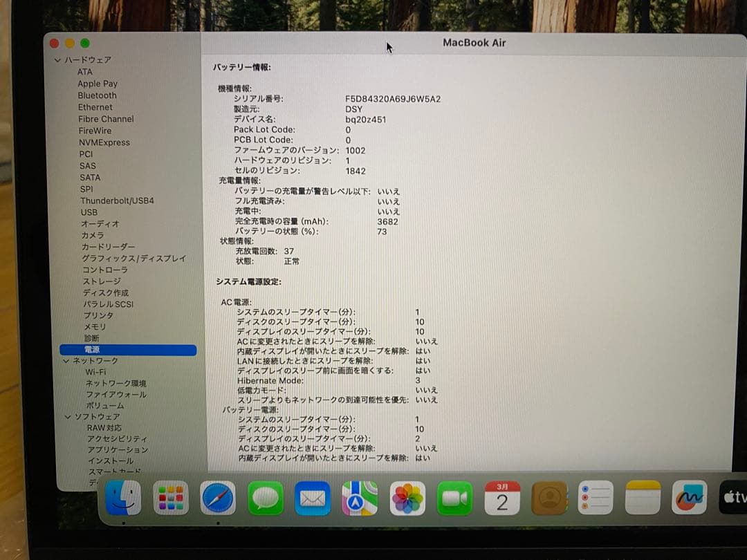Image resolution: width=747 pixels, height=560 pixels.
Task: Click the full charge capacity value 3682
Action: point(388,221)
